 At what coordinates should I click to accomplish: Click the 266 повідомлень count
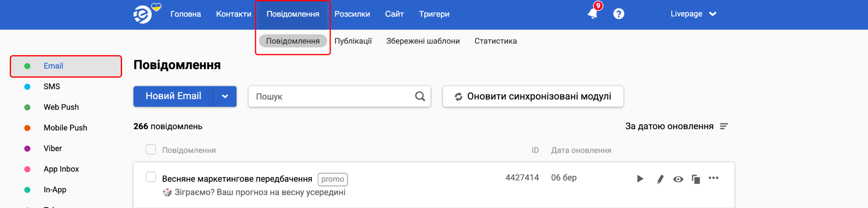tap(168, 126)
